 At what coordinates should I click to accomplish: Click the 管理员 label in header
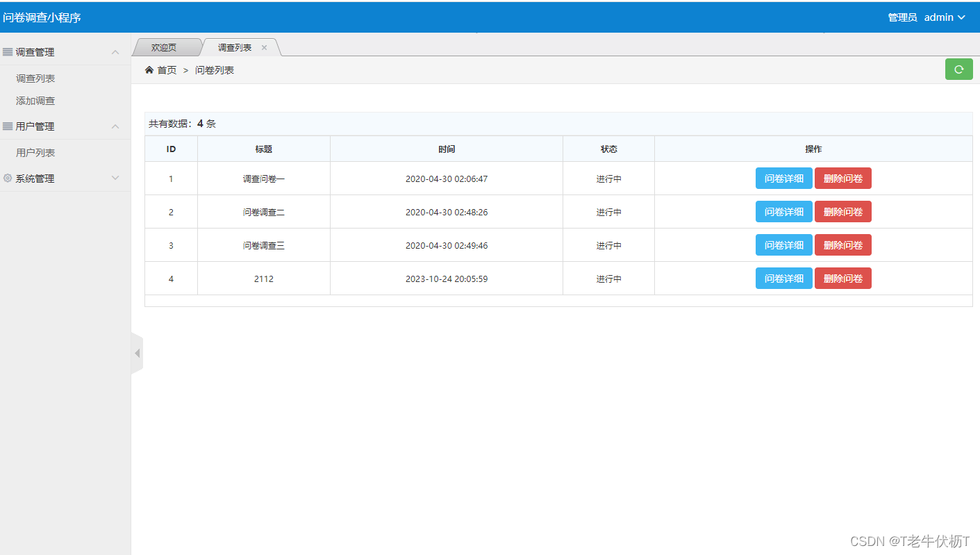coord(902,17)
